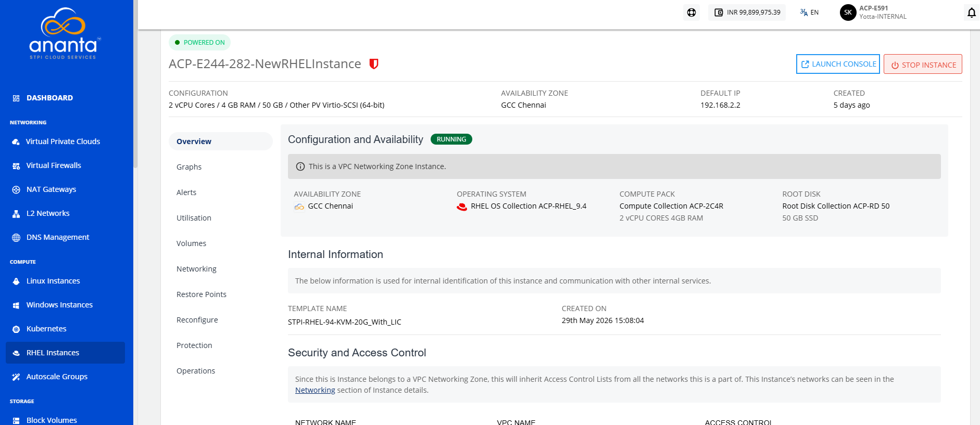The image size is (980, 425).
Task: Click the RUNNING status badge
Action: tap(451, 139)
